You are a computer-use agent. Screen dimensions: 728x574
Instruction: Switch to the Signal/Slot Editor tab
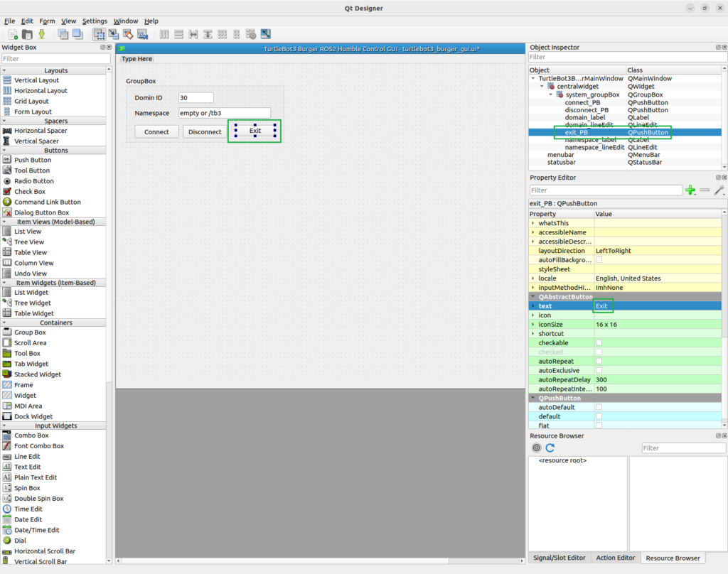(x=559, y=558)
